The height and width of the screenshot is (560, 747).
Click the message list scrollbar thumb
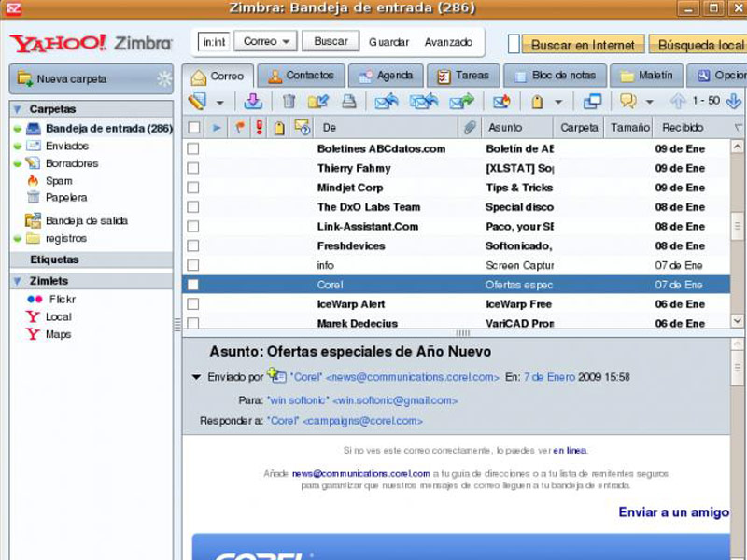coord(737,227)
